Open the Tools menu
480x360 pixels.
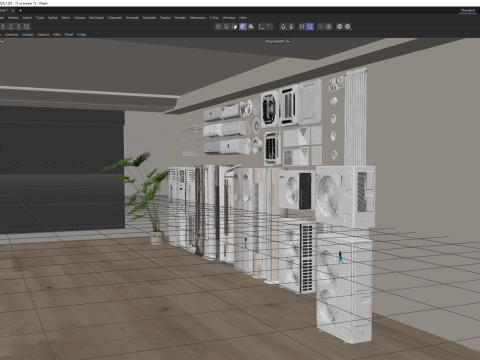[40, 18]
